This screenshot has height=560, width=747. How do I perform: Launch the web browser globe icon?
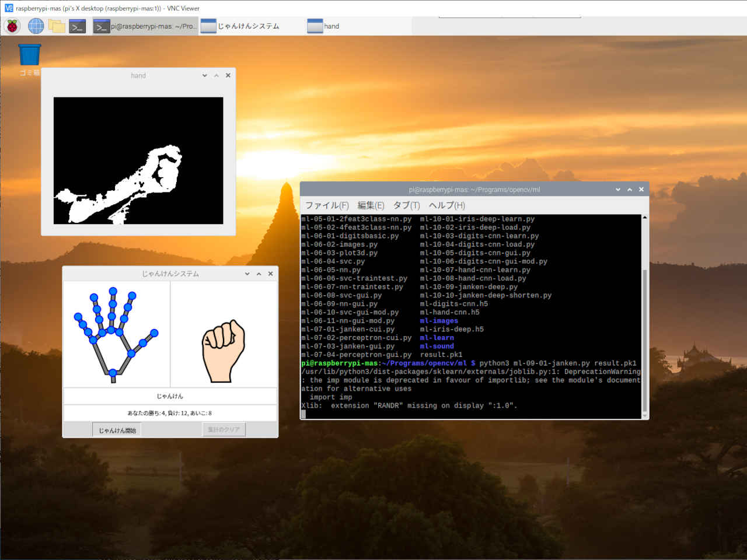click(x=36, y=26)
